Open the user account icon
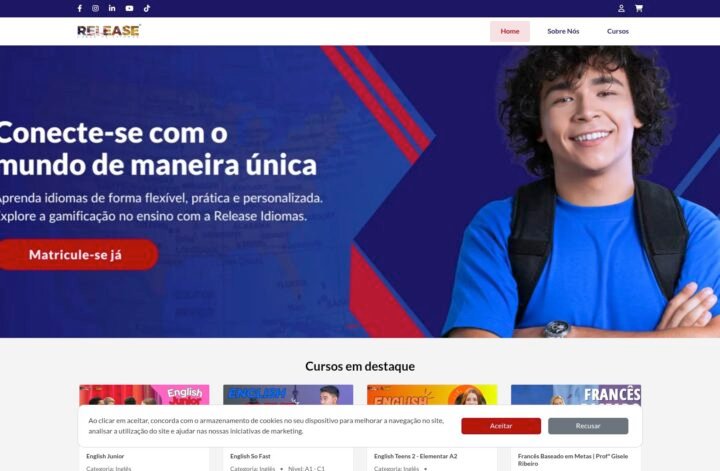 tap(621, 8)
